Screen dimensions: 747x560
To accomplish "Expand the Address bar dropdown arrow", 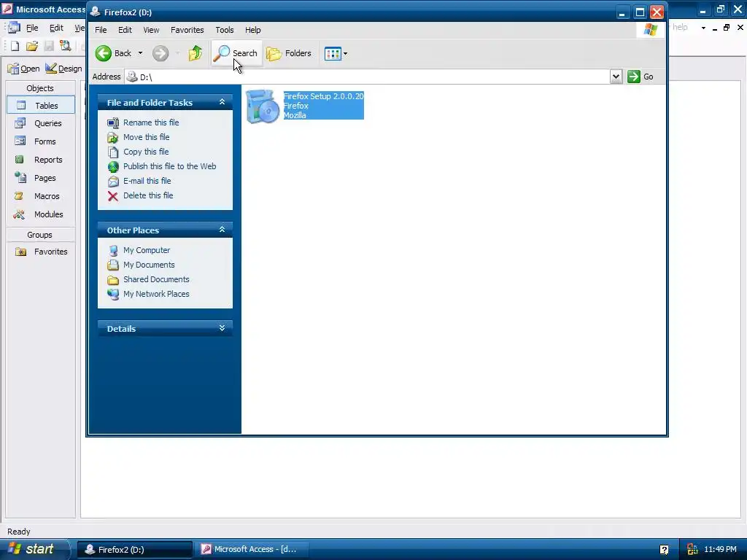I will (616, 77).
